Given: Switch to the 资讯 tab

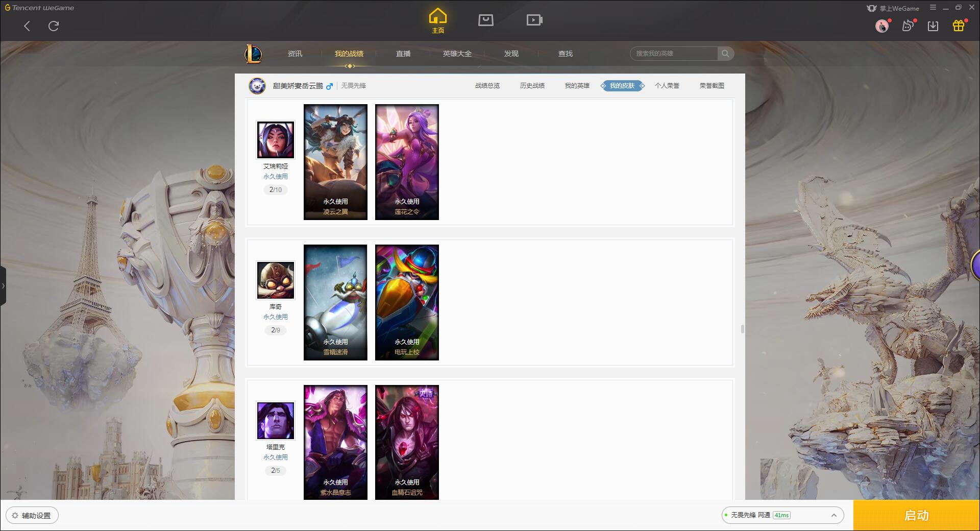Looking at the screenshot, I should (x=295, y=54).
